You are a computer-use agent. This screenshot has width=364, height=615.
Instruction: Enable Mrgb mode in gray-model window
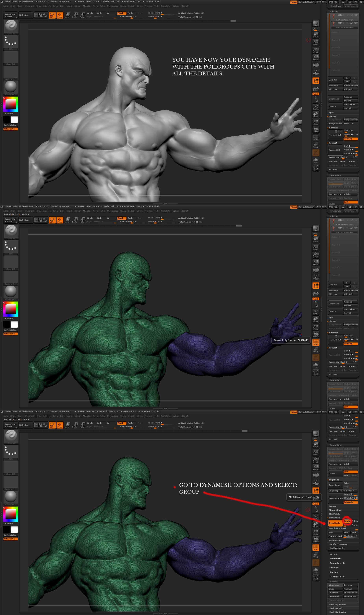[90, 13]
